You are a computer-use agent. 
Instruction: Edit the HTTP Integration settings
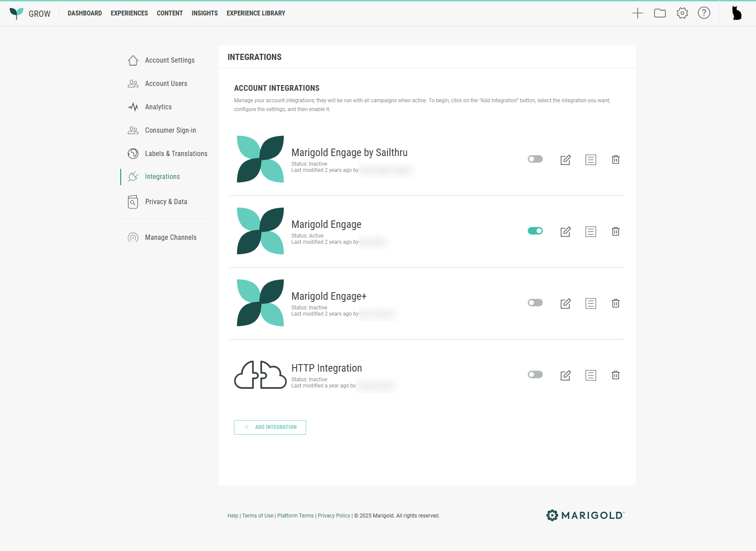(x=565, y=375)
